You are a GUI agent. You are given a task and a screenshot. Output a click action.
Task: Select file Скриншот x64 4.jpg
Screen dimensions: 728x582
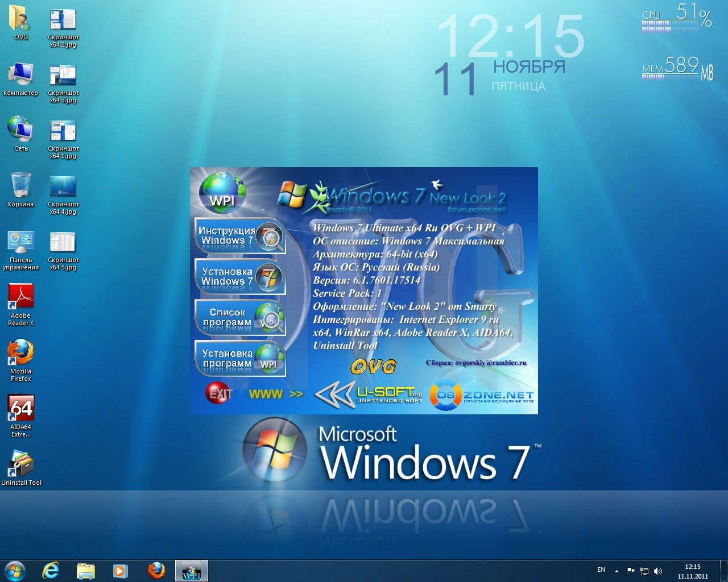(63, 196)
